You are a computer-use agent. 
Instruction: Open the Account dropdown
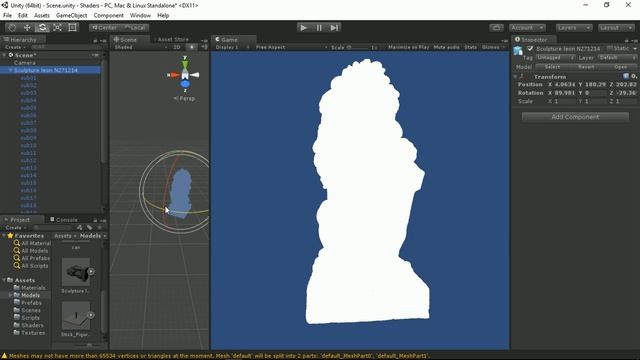(527, 28)
